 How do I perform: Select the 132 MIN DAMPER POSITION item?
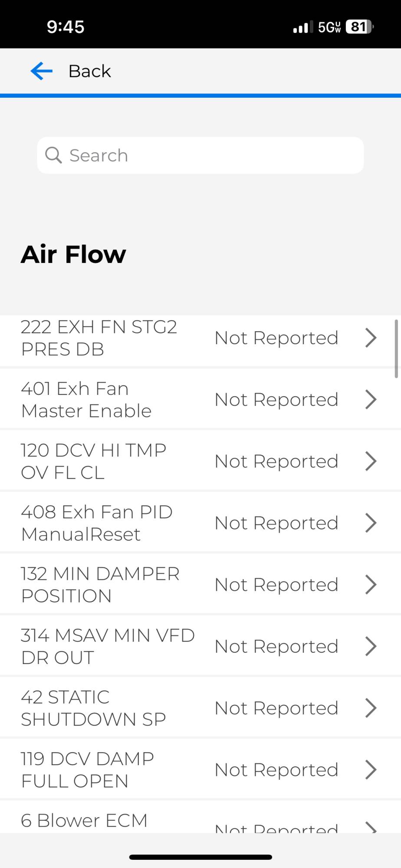click(x=100, y=584)
